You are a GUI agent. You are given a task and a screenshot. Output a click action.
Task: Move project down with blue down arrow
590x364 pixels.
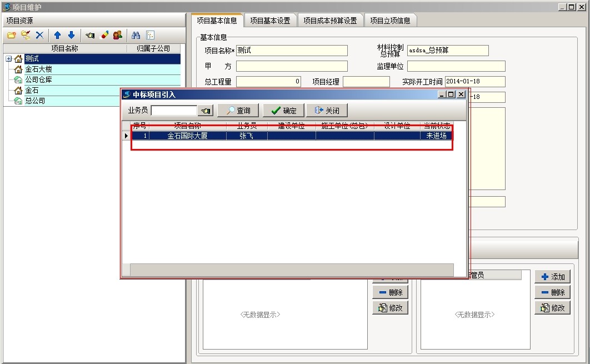pyautogui.click(x=71, y=35)
